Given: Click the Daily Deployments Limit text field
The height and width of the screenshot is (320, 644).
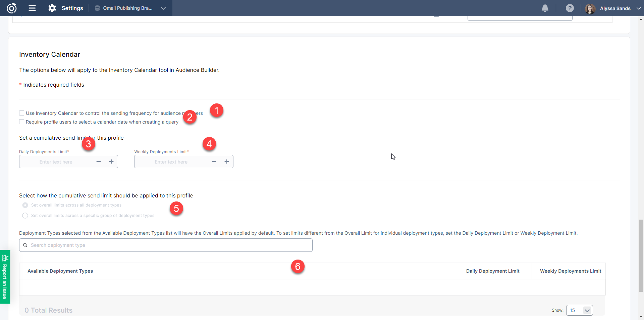Looking at the screenshot, I should pyautogui.click(x=56, y=162).
